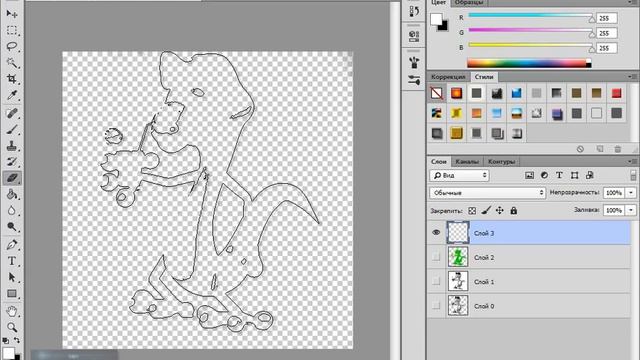The image size is (640, 360).
Task: Select the Pen tool
Action: [x=11, y=244]
